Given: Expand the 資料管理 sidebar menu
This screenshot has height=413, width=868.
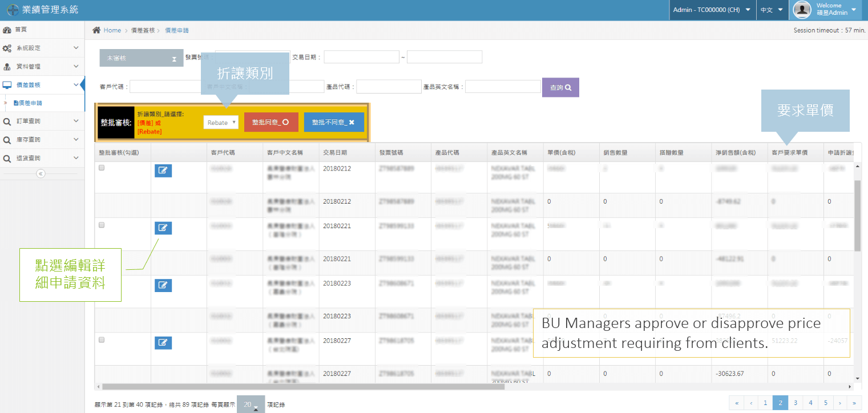Looking at the screenshot, I should coord(42,66).
